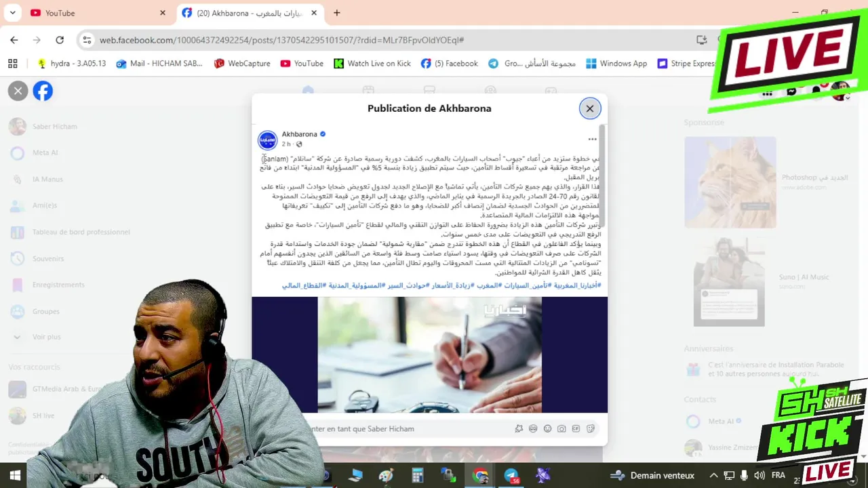The height and width of the screenshot is (488, 868).
Task: Add a GIF to the comment
Action: tap(576, 428)
